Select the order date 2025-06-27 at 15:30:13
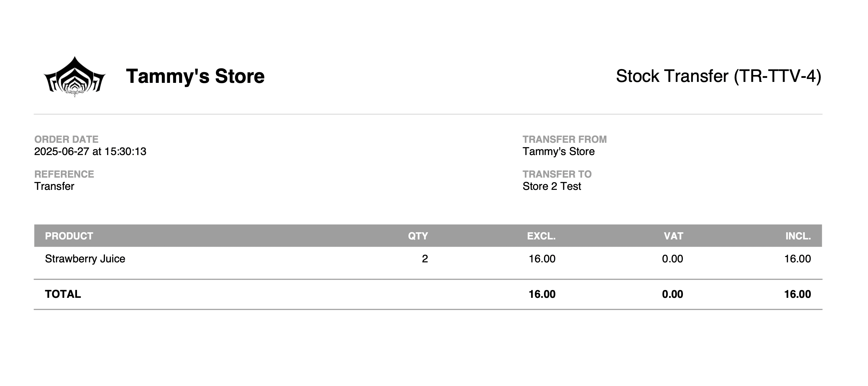Screen dimensions: 868x386 (x=90, y=152)
